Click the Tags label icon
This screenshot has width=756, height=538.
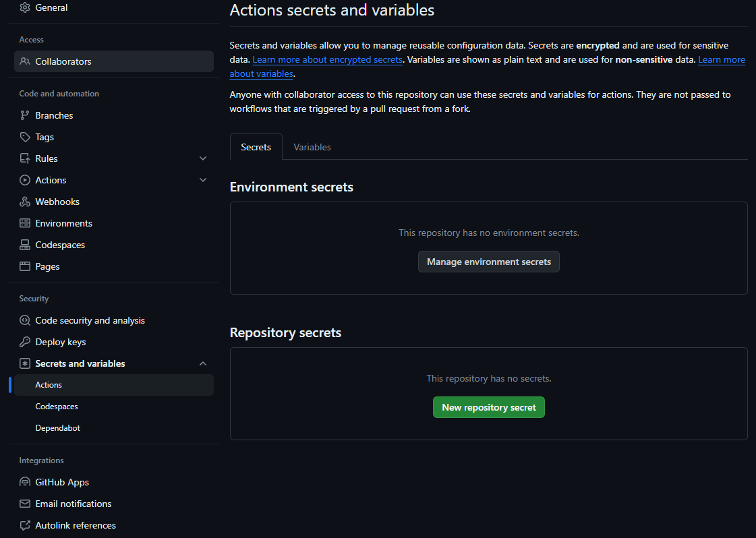24,137
